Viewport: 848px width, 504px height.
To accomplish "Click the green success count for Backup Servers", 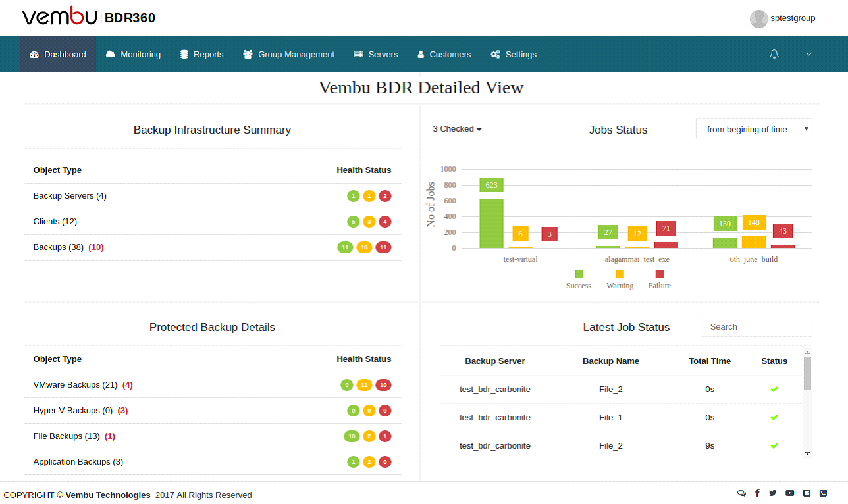I will pyautogui.click(x=354, y=195).
